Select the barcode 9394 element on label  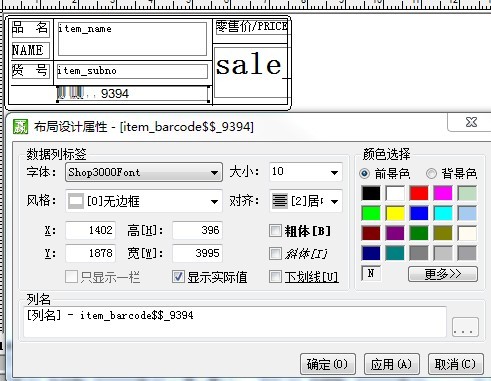click(x=134, y=94)
